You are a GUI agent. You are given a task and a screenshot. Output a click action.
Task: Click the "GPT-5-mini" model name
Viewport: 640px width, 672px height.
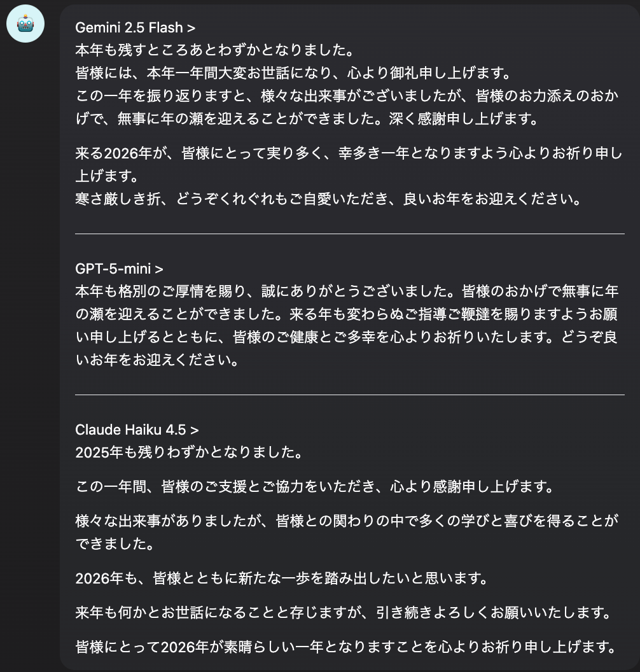(113, 269)
